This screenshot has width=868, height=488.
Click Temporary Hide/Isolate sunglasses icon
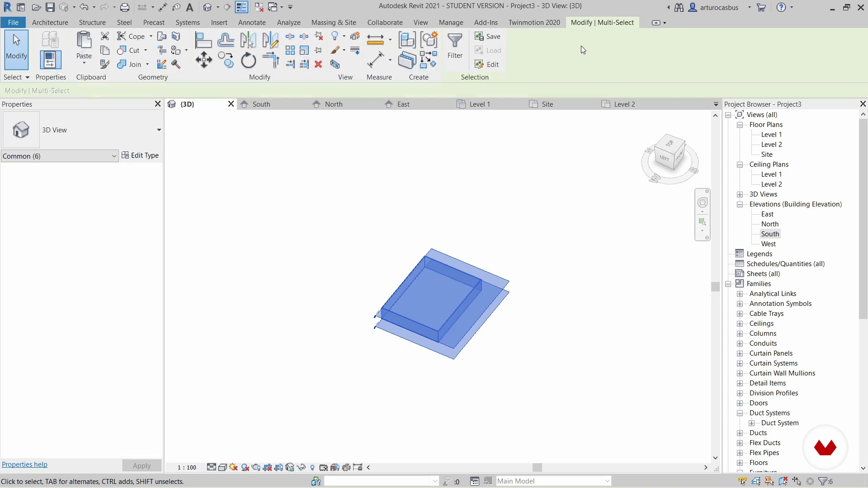301,468
